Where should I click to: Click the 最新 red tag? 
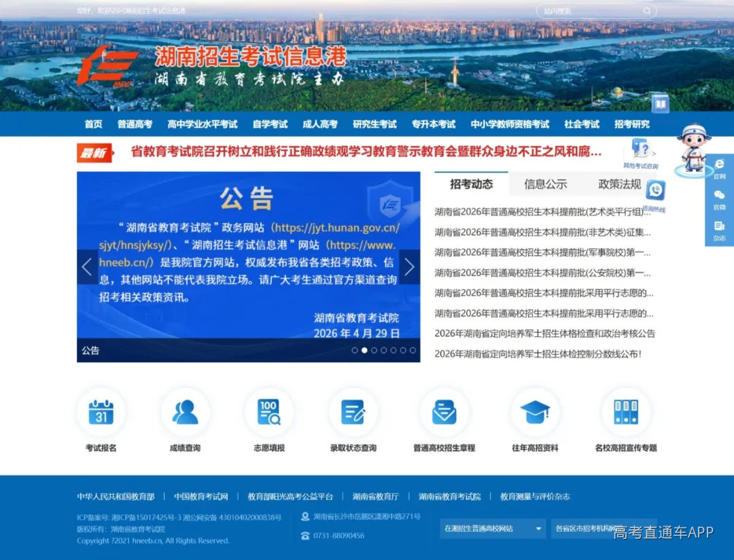(x=94, y=153)
